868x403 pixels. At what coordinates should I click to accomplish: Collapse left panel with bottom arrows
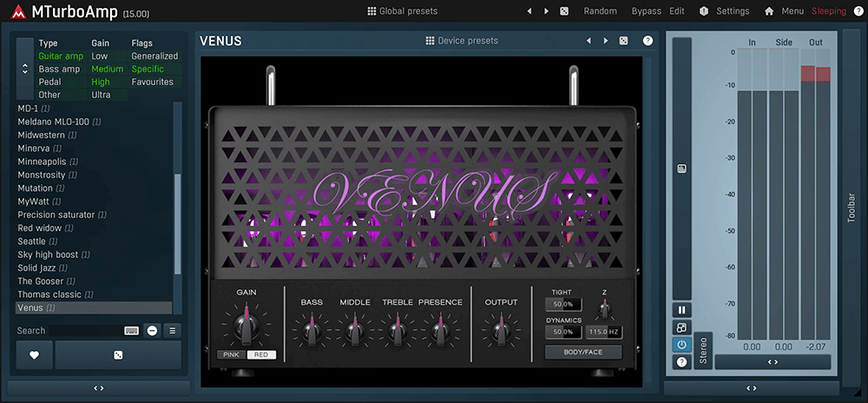[99, 388]
